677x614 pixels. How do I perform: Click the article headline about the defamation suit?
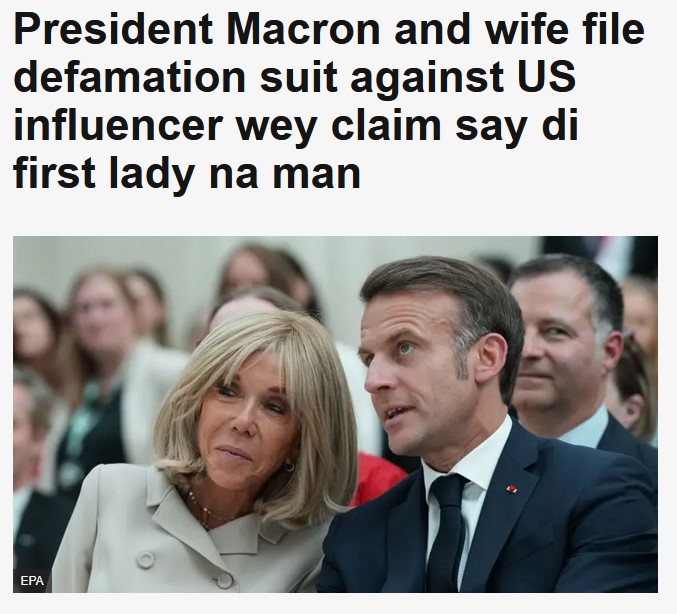click(328, 101)
